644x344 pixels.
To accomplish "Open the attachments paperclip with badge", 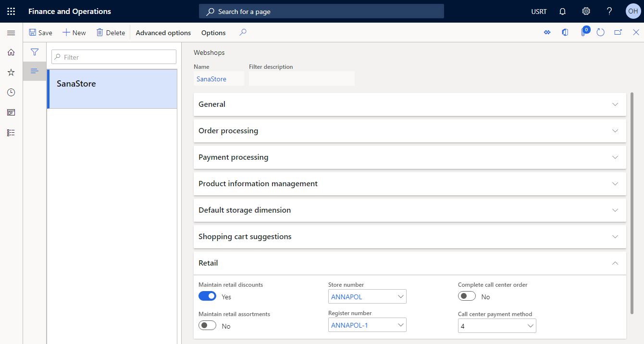I will pos(584,32).
